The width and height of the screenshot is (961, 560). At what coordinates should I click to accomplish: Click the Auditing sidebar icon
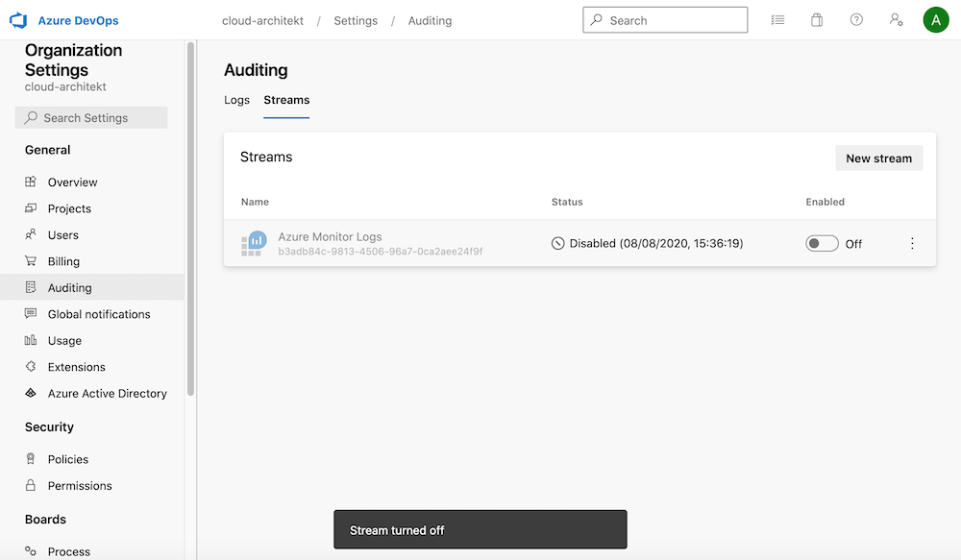31,287
